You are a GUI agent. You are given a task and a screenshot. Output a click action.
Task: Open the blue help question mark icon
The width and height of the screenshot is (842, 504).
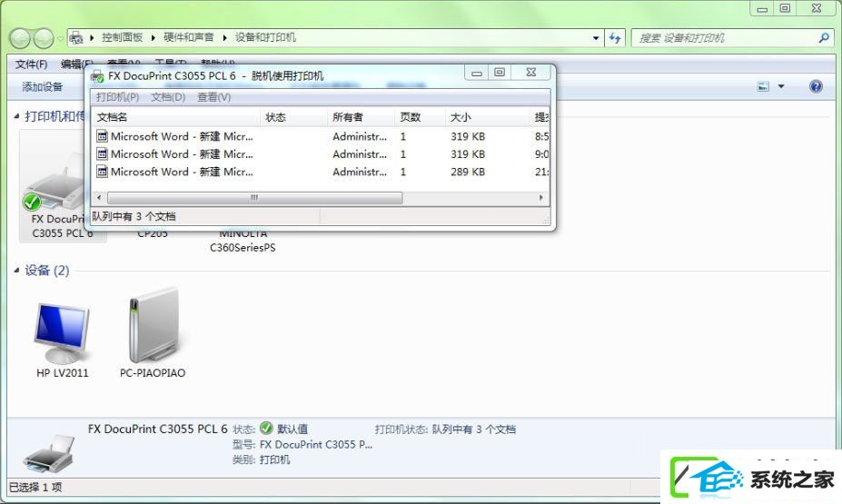[816, 86]
